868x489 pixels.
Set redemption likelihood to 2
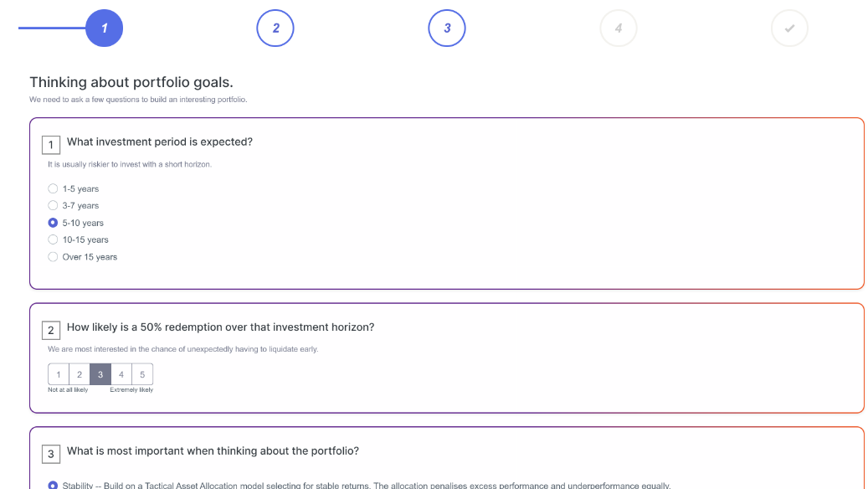tap(80, 374)
